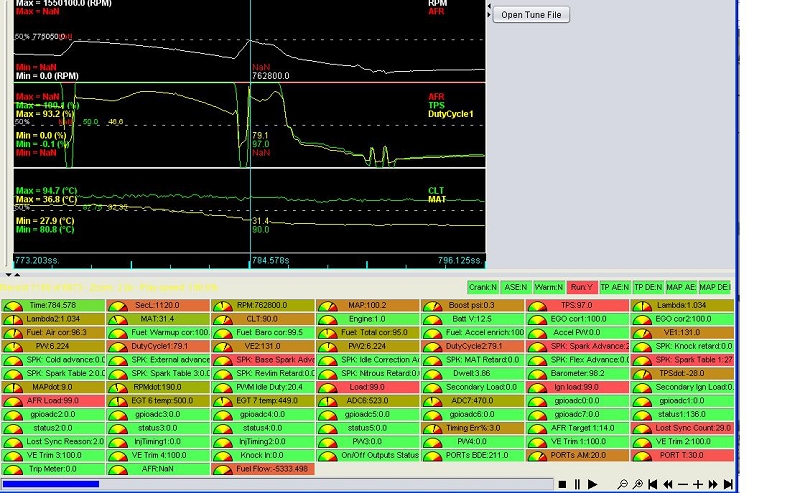Image resolution: width=800 pixels, height=493 pixels.
Task: Jump to the end of the log
Action: (728, 484)
